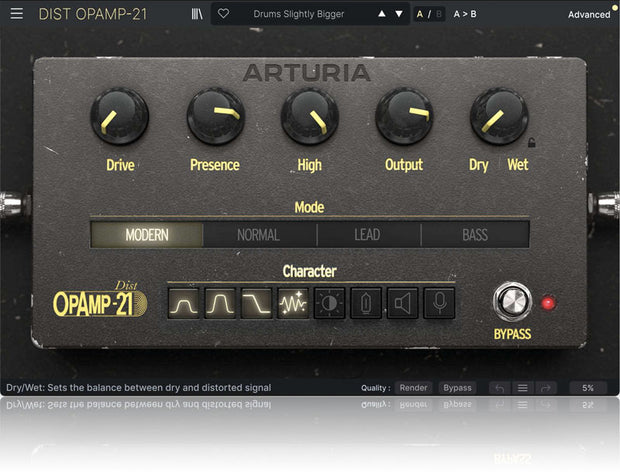Copy settings with A > B button
620x474 pixels.
pos(465,14)
